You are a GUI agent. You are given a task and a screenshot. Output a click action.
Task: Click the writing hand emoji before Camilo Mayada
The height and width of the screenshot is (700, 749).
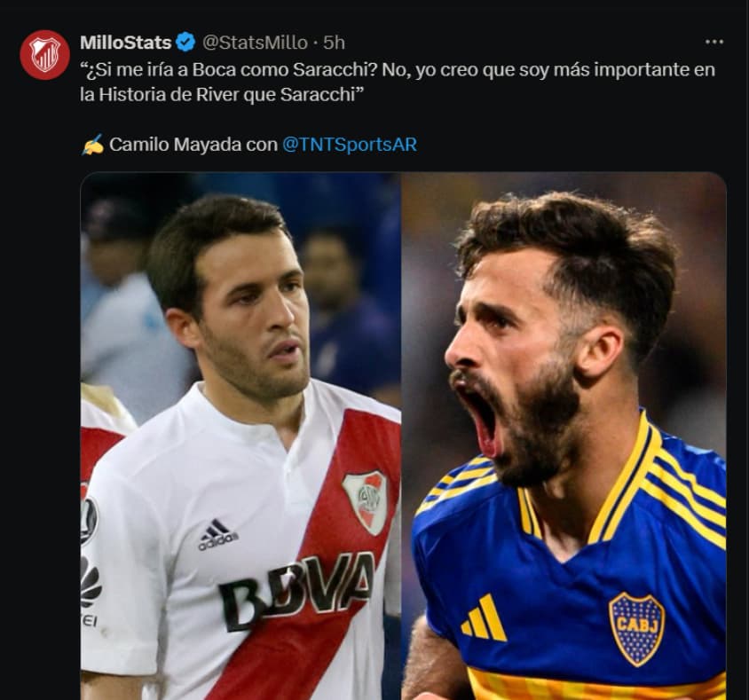tap(92, 145)
